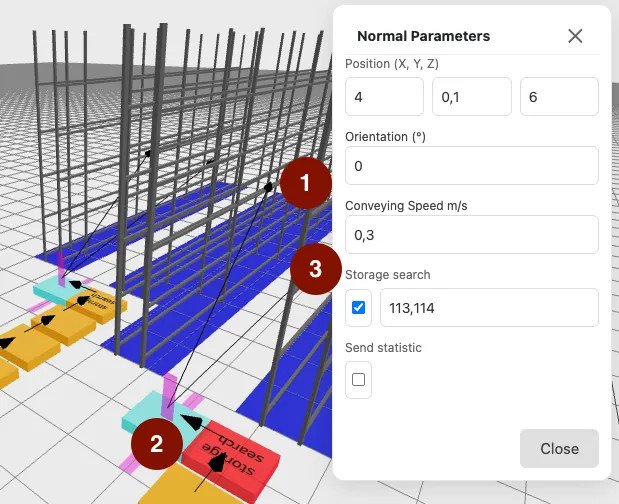Viewport: 619px width, 504px height.
Task: Click the Normal Parameters dialog title
Action: tap(423, 36)
